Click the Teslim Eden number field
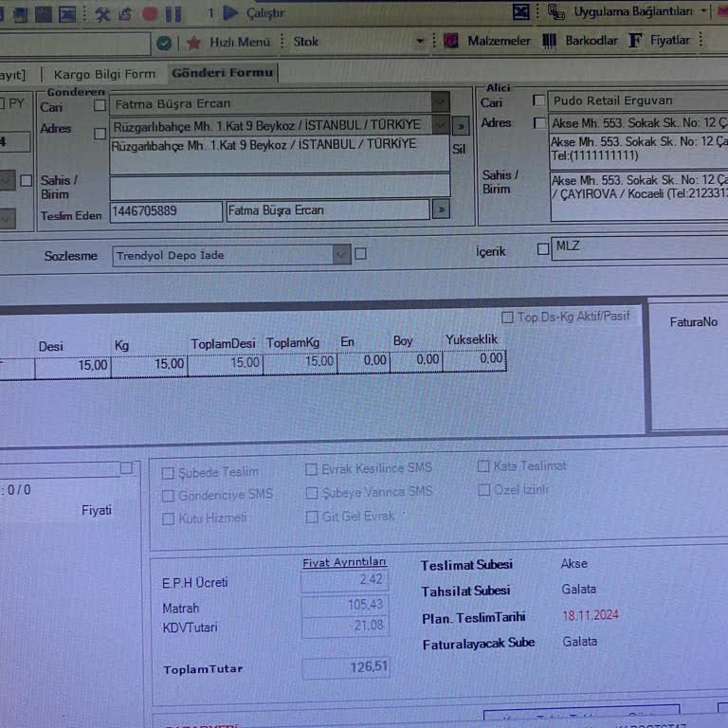 click(x=166, y=211)
